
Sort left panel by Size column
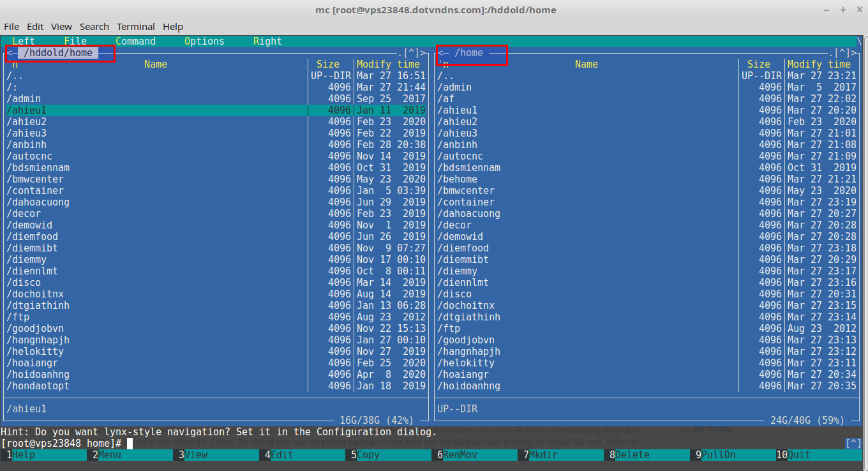tap(328, 64)
